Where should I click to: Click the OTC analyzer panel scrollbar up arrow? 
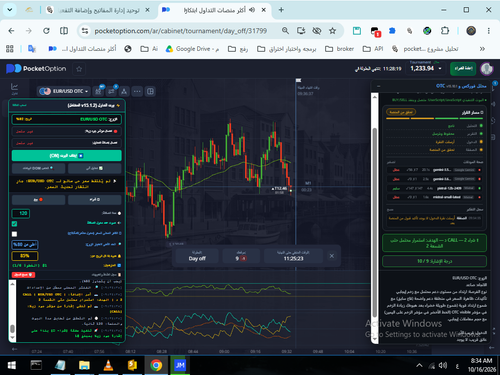375,97
